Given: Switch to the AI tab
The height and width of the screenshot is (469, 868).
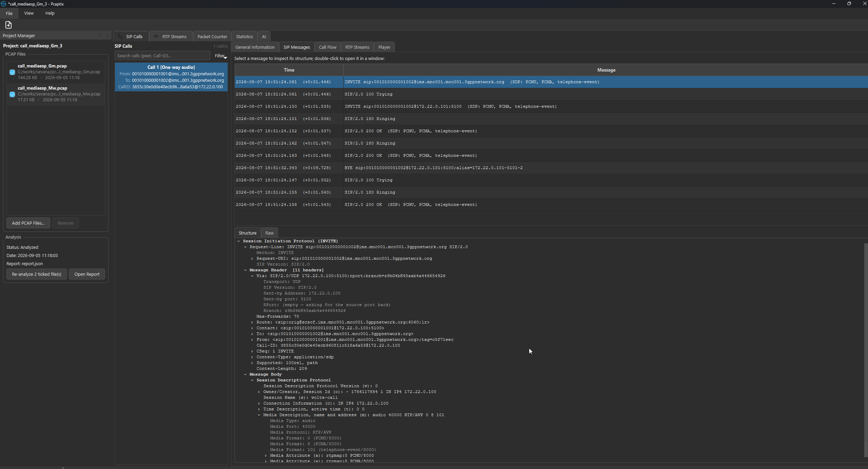Looking at the screenshot, I should click(x=264, y=36).
